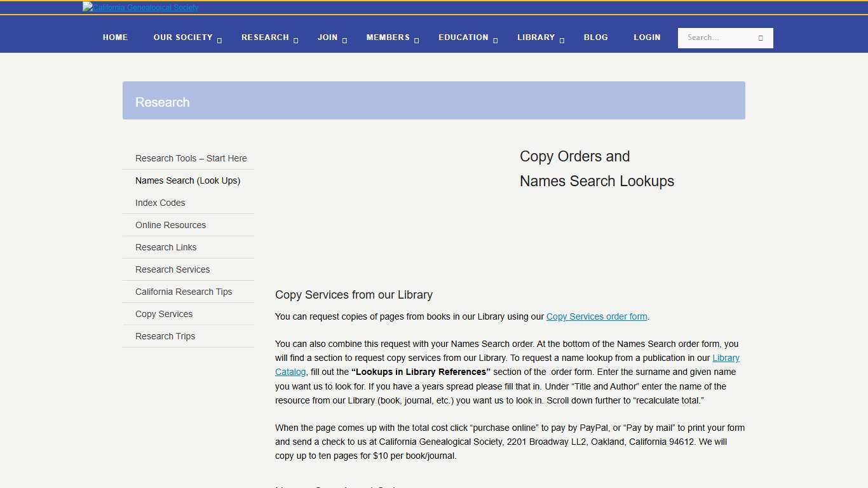Click the California Genealogical Society logo
This screenshot has height=488, width=868.
[140, 7]
